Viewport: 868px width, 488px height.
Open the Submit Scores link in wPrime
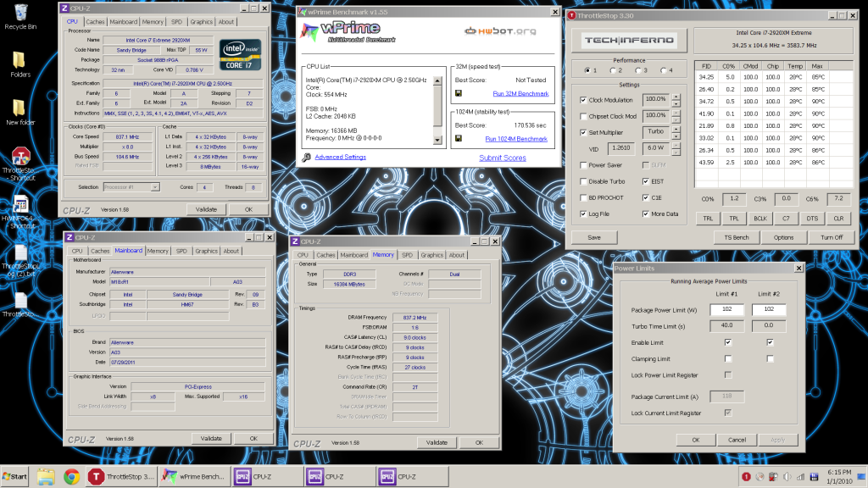[503, 158]
